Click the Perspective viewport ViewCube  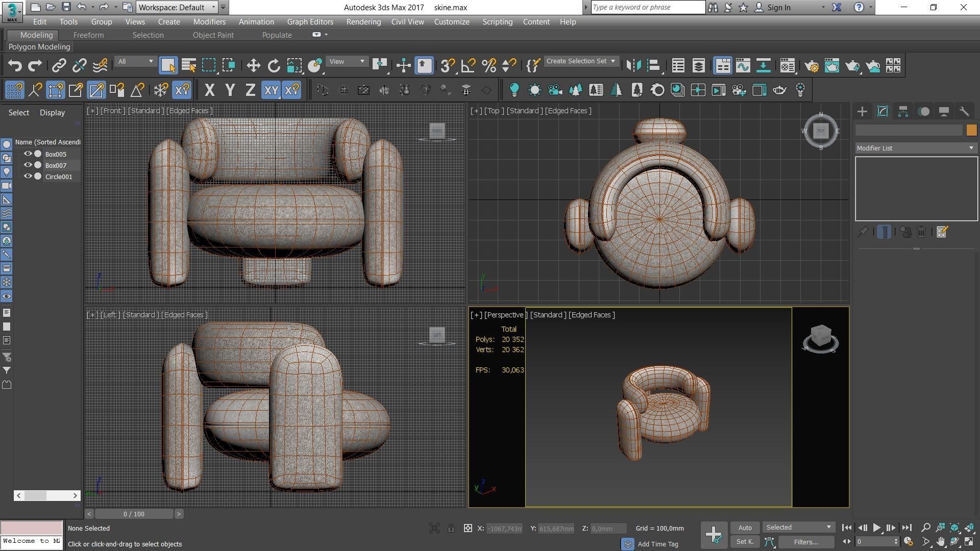[820, 338]
